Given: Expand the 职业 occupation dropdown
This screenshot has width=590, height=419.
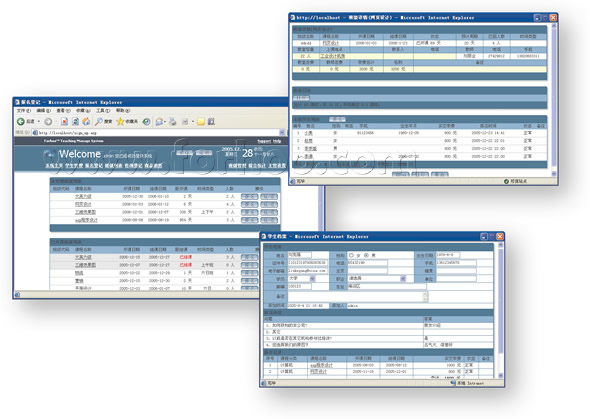Looking at the screenshot, I should [403, 279].
